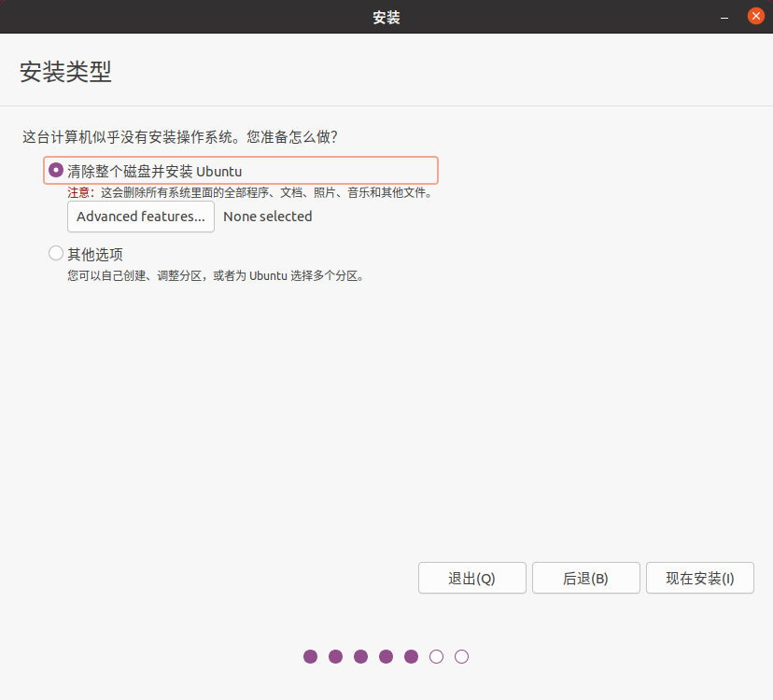The width and height of the screenshot is (773, 700).
Task: Click the 安装类型 page heading
Action: click(x=65, y=72)
